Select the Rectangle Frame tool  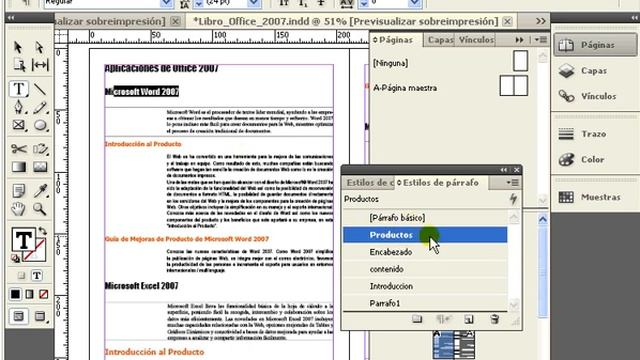coord(19,125)
